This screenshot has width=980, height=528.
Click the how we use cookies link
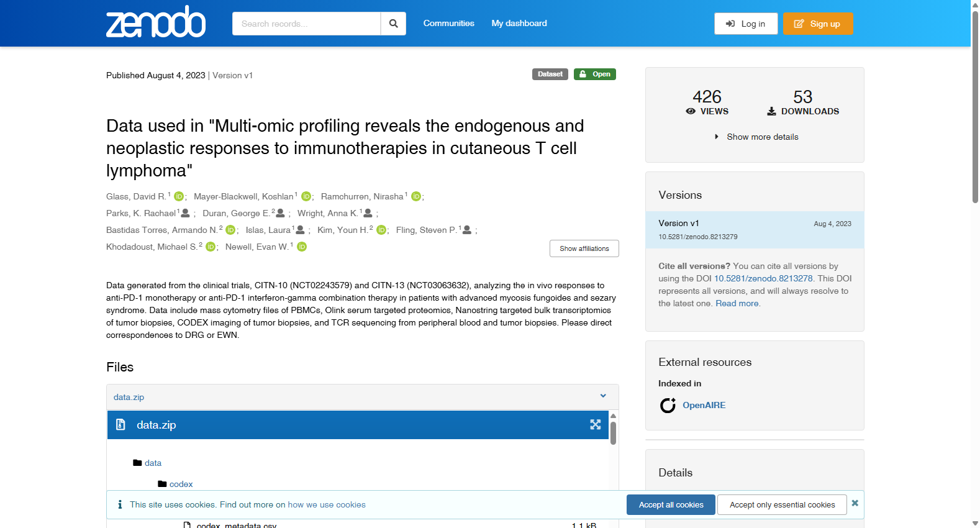click(327, 504)
